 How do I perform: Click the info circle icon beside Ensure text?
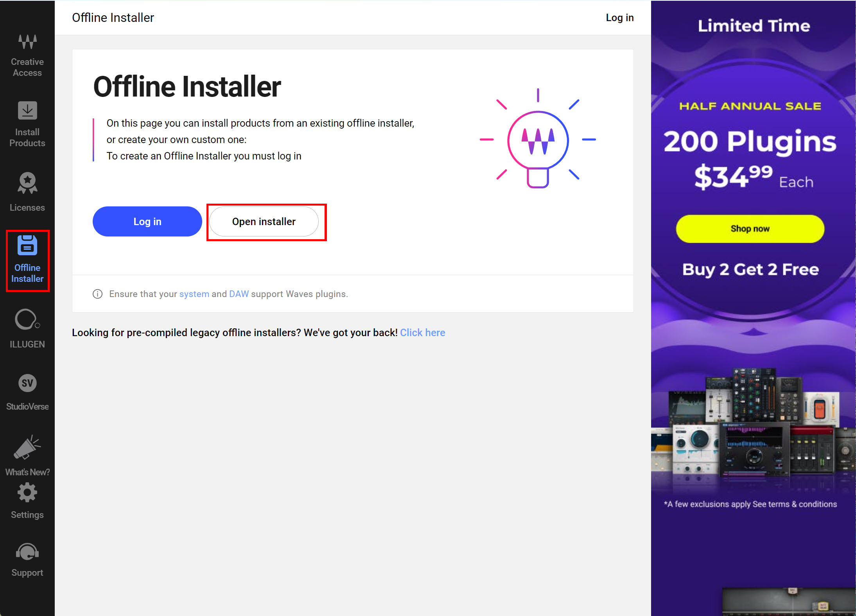tap(98, 294)
